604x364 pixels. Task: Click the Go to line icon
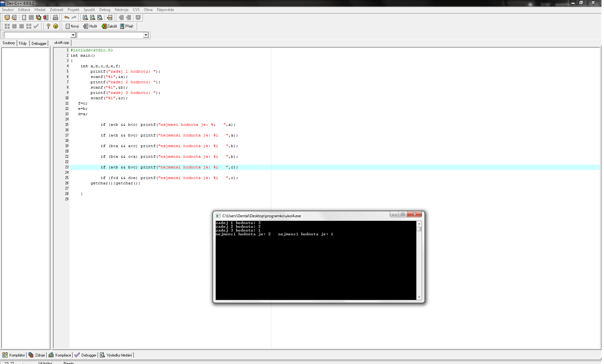[x=110, y=18]
